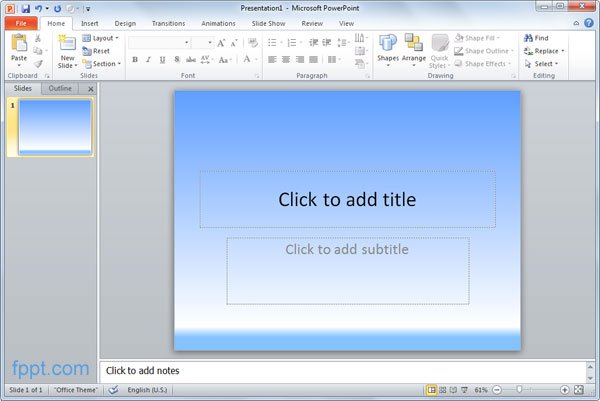Toggle Italic text formatting
This screenshot has height=401, width=600.
click(148, 60)
